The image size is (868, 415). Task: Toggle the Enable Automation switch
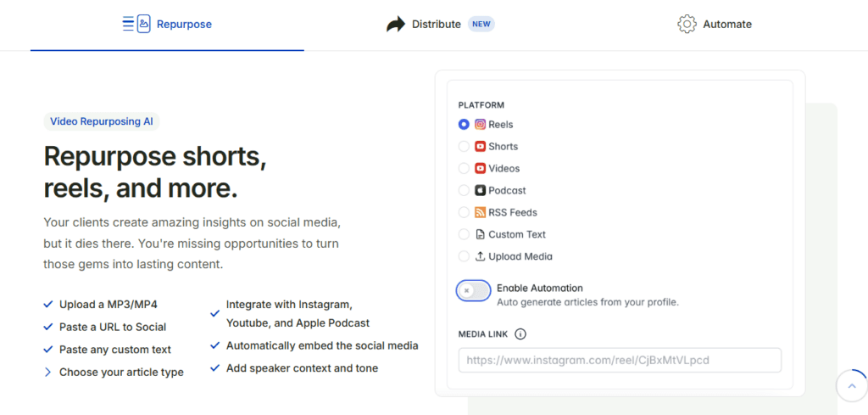(474, 291)
